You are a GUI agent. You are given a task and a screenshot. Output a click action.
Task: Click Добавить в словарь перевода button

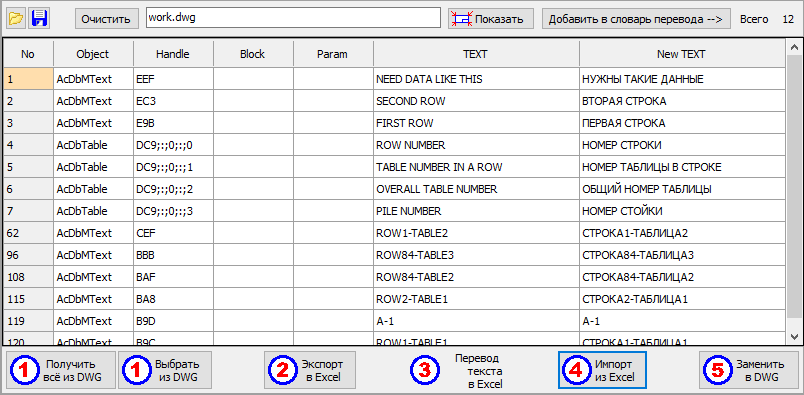pyautogui.click(x=636, y=19)
